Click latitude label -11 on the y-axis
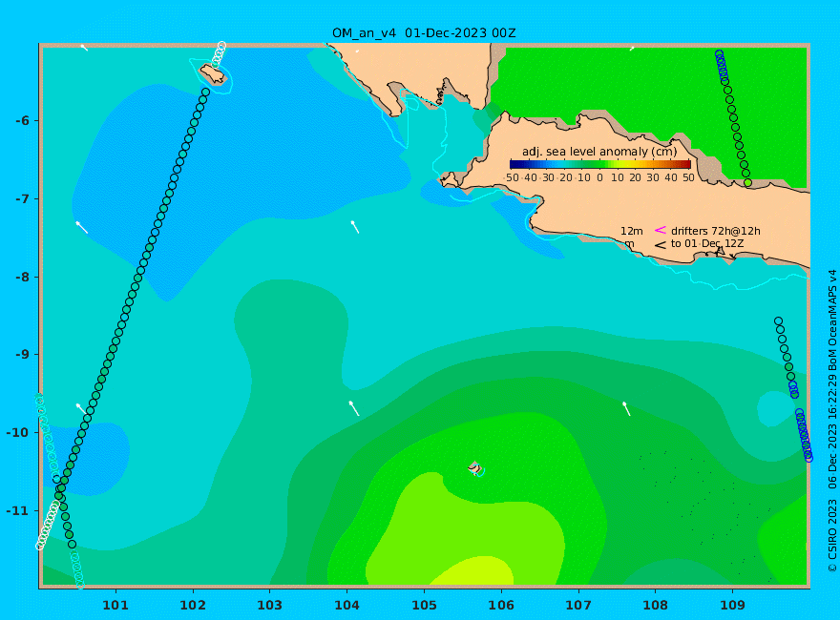Image resolution: width=840 pixels, height=620 pixels. pos(18,510)
